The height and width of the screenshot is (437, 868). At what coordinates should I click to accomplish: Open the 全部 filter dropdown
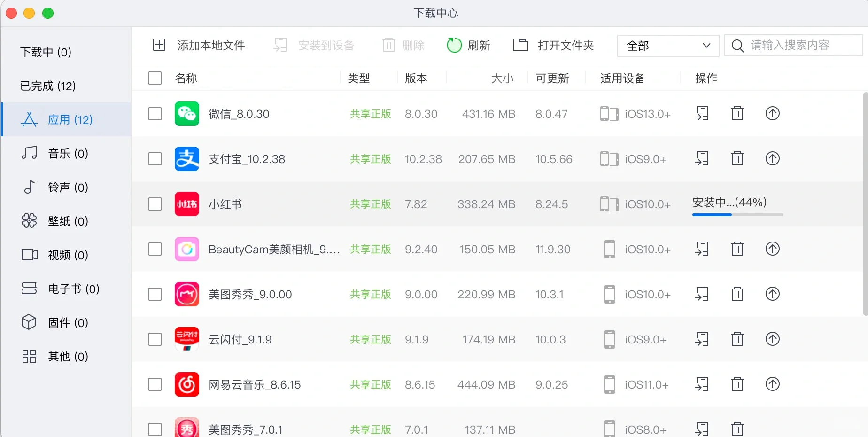coord(667,46)
